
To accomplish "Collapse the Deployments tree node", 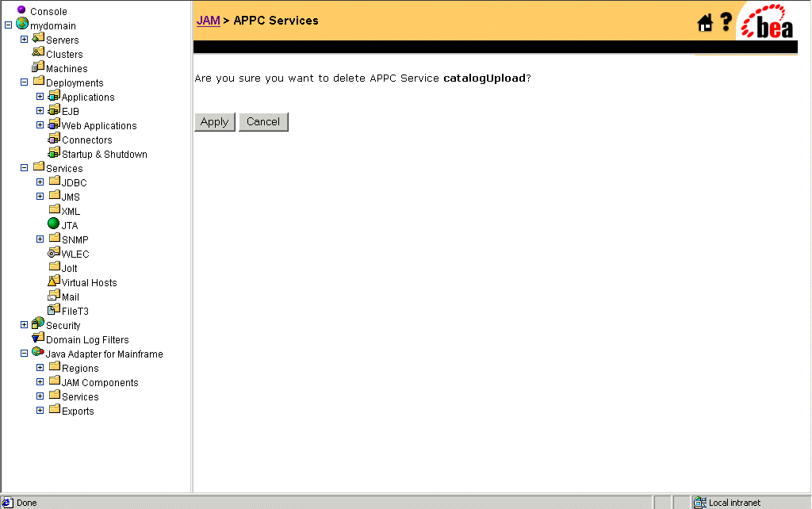I will (x=24, y=82).
